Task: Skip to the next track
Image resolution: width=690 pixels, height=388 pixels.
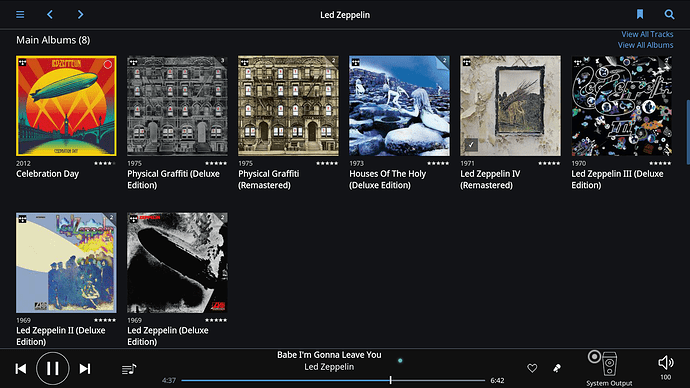Action: 85,369
